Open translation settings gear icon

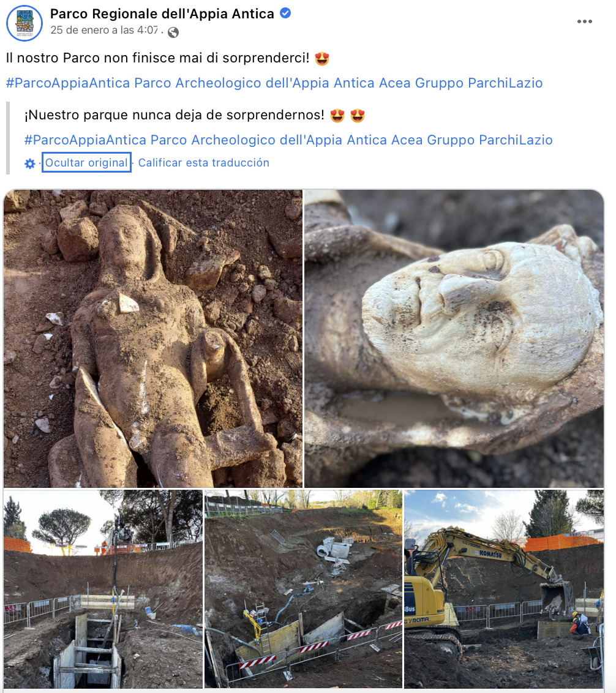[x=29, y=163]
